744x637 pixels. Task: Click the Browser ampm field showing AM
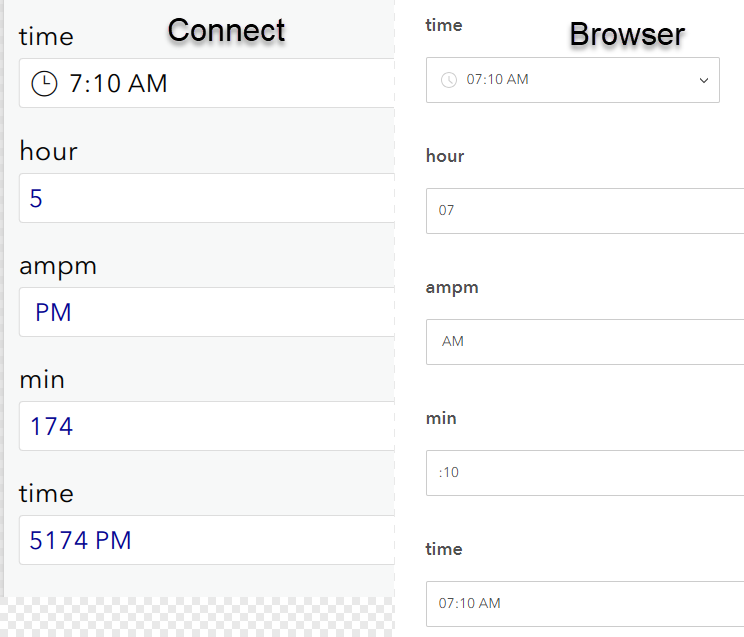click(x=585, y=342)
